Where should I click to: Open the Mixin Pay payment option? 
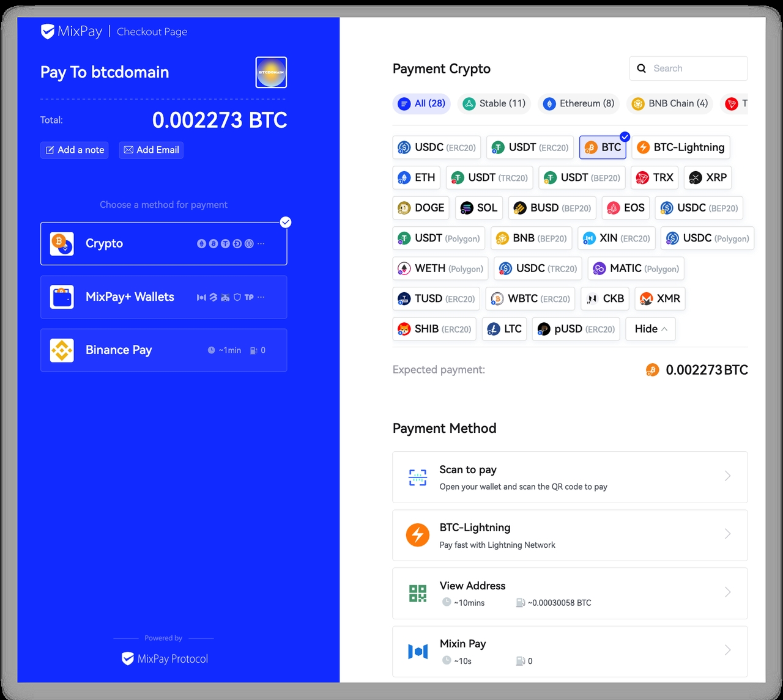[x=570, y=652]
